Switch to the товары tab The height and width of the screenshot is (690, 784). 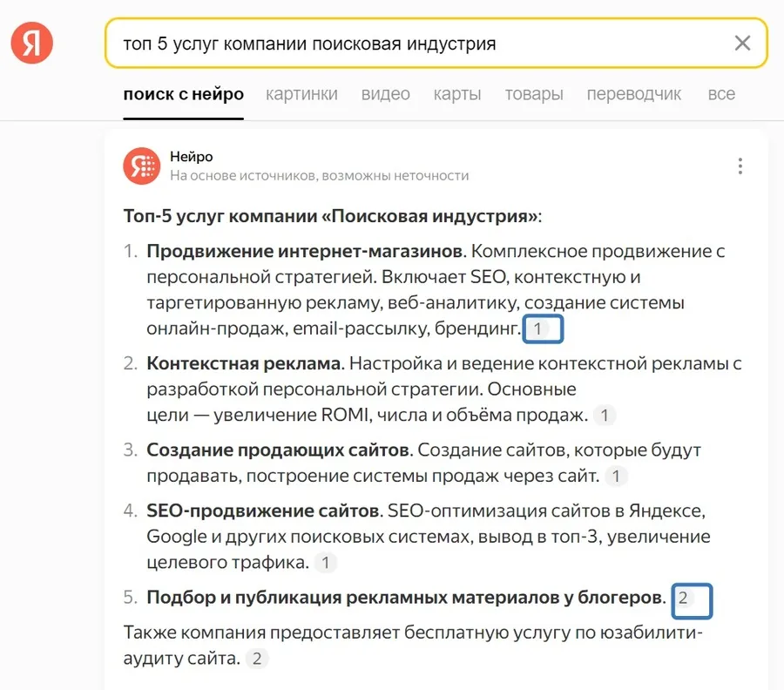coord(534,94)
